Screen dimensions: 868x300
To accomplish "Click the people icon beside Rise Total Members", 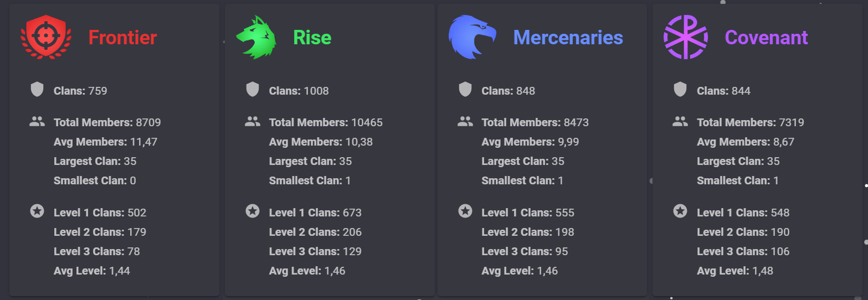I will pyautogui.click(x=253, y=121).
